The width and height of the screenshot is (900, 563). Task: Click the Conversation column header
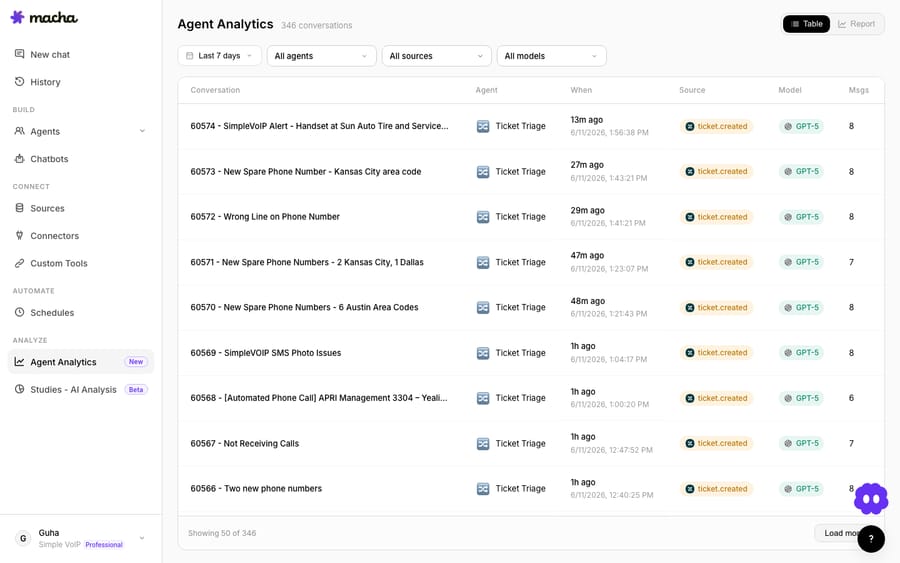(x=215, y=90)
